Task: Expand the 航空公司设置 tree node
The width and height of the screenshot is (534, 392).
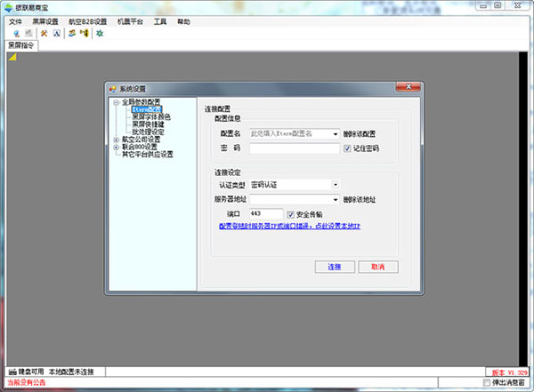Action: [116, 140]
